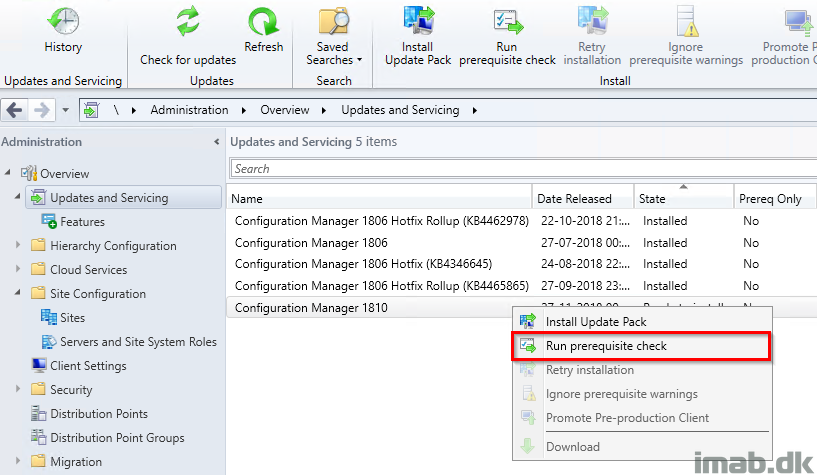
Task: Select Ignore prerequisite warnings context menu item
Action: [642, 394]
